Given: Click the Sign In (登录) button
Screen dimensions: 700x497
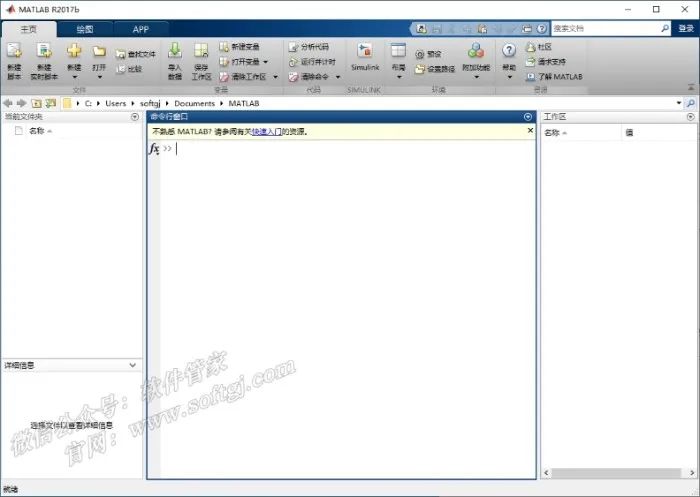Looking at the screenshot, I should (x=685, y=28).
